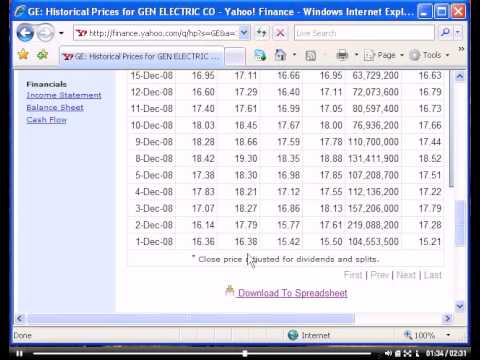The width and height of the screenshot is (480, 360).
Task: Click the First pagination link
Action: 353,275
